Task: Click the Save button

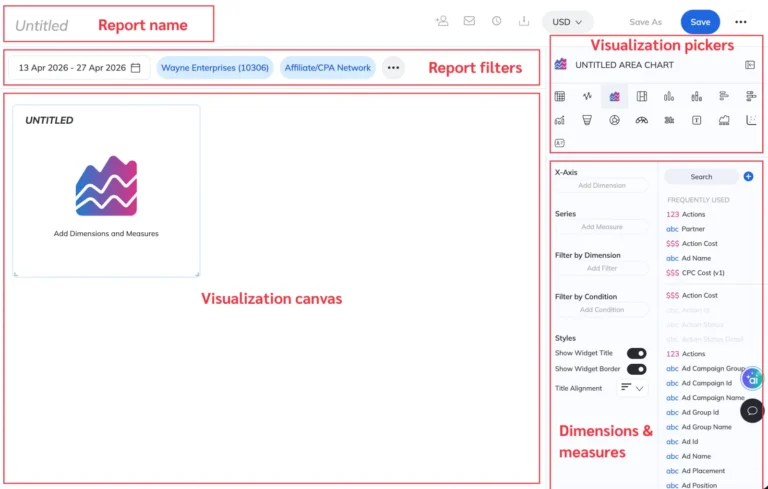Action: pyautogui.click(x=700, y=22)
